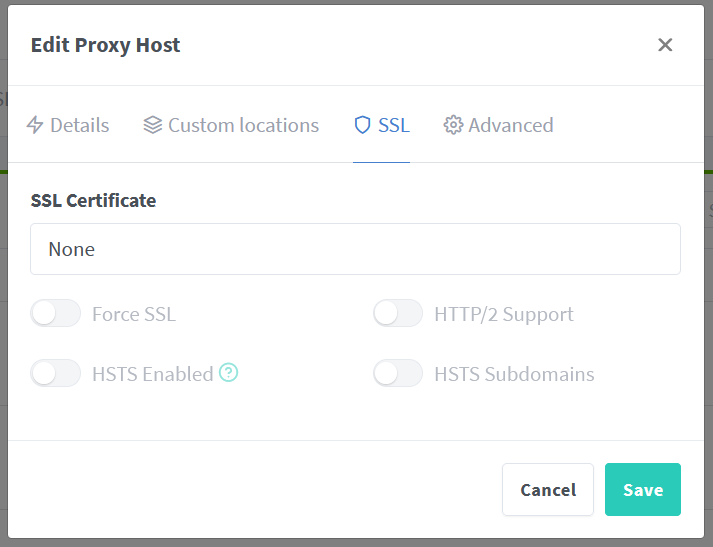Click the HSTS Subdomains label text
Screen dimensions: 713x547
[x=514, y=374]
